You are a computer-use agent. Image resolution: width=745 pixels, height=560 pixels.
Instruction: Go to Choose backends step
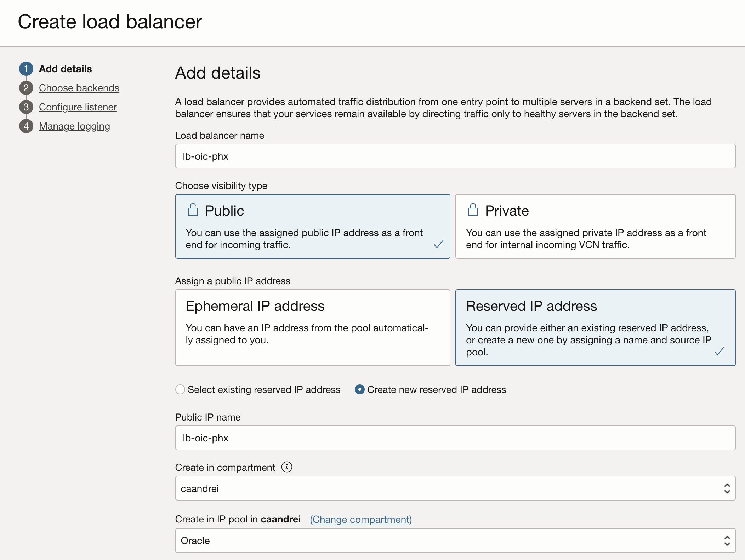(x=79, y=88)
